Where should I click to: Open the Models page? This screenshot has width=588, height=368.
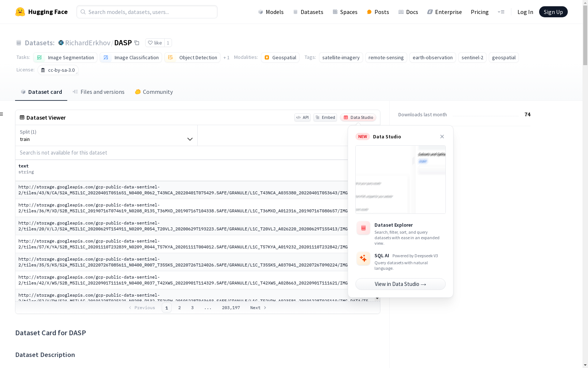271,12
